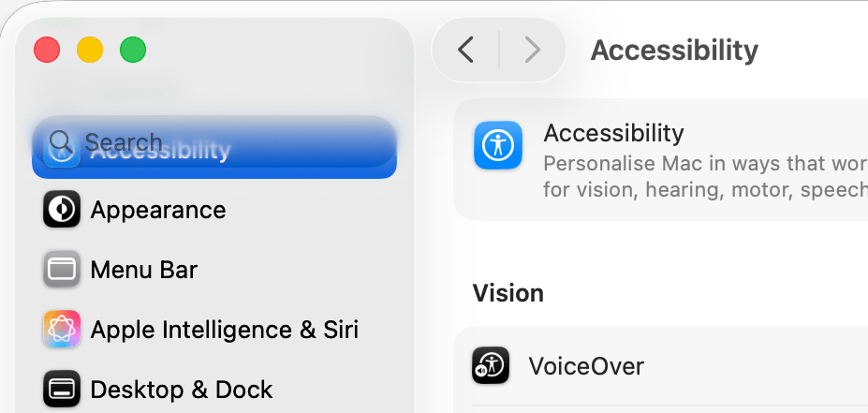Click the Desktop & Dock icon
868x413 pixels.
click(x=62, y=390)
